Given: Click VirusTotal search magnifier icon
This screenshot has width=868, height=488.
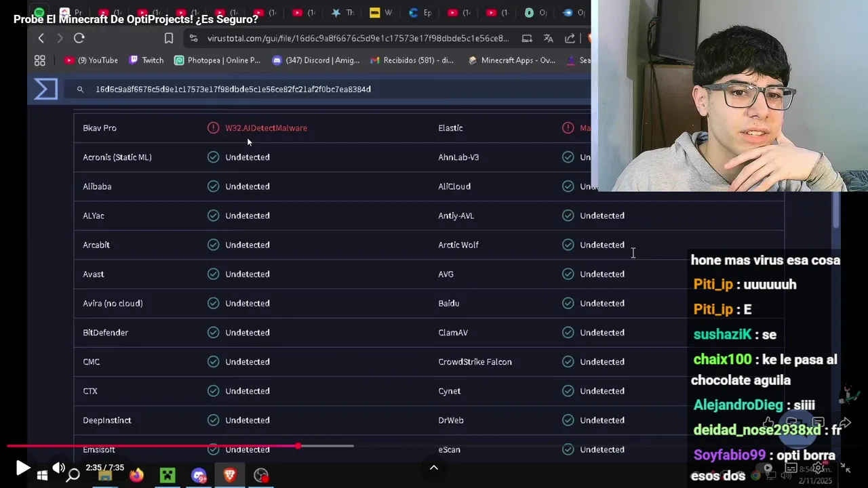Looking at the screenshot, I should [80, 89].
